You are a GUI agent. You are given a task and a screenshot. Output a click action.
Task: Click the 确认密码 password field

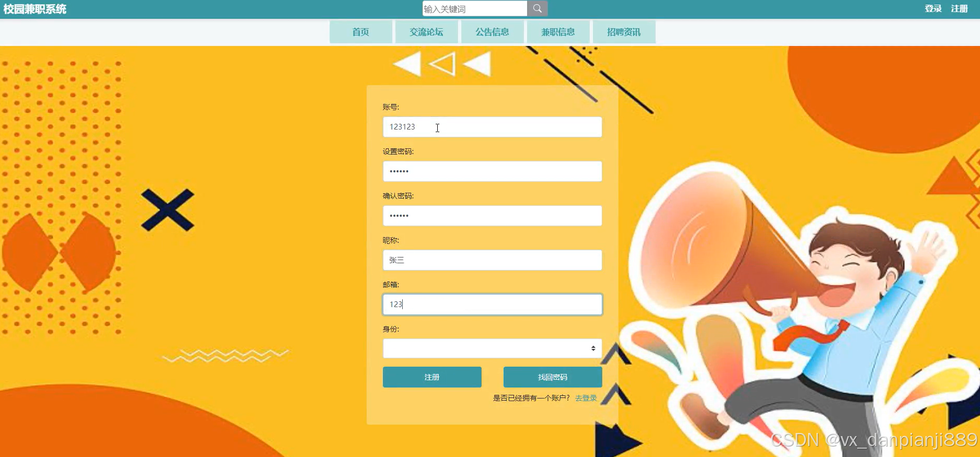pos(492,216)
